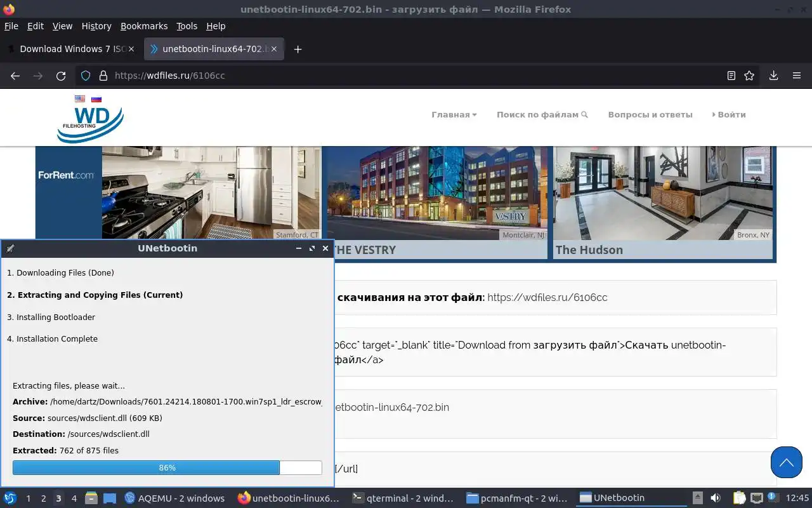
Task: Switch to Download Windows 7 ISO tab
Action: (72, 49)
